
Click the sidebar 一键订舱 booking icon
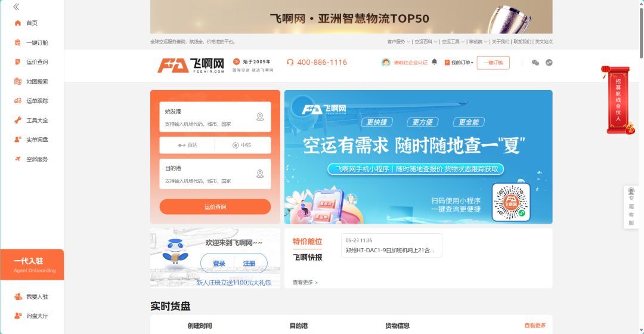[x=18, y=42]
